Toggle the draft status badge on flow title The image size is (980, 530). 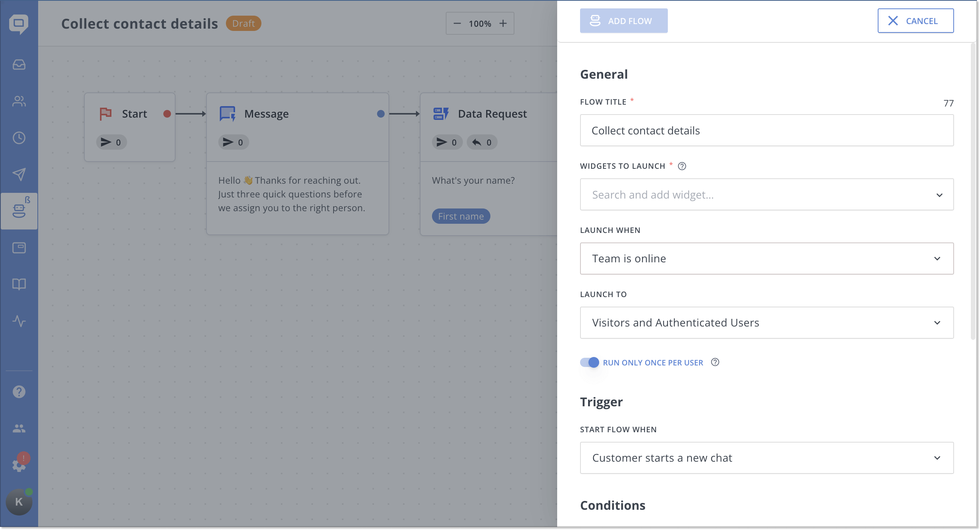pos(244,23)
